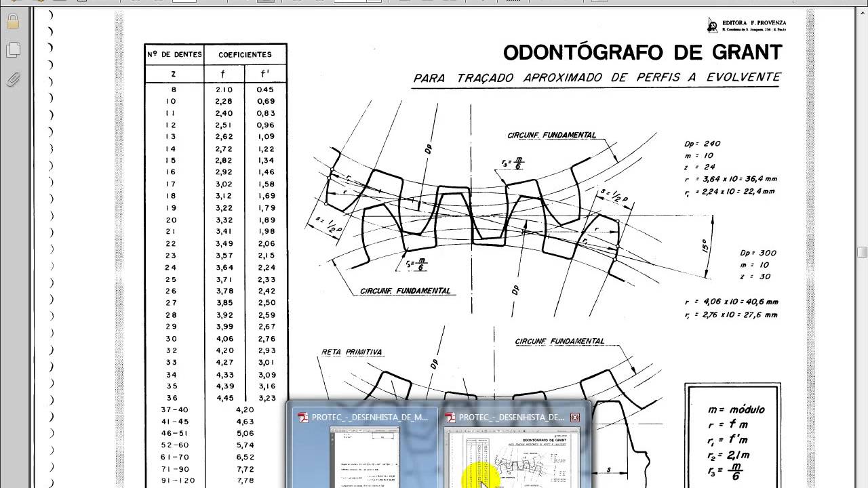Click value 1,89 in row 20
The image size is (868, 488).
point(267,220)
